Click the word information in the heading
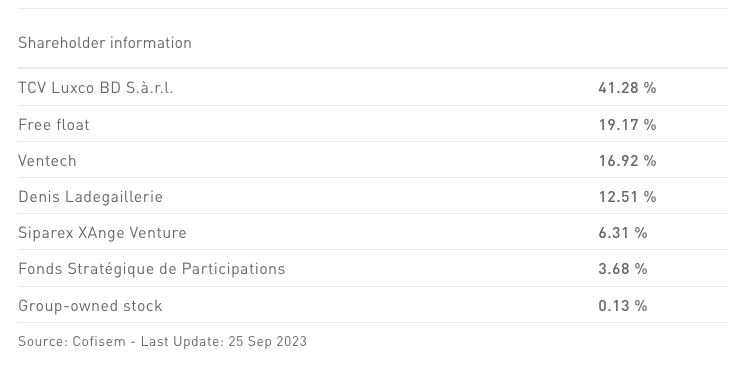 coord(151,43)
